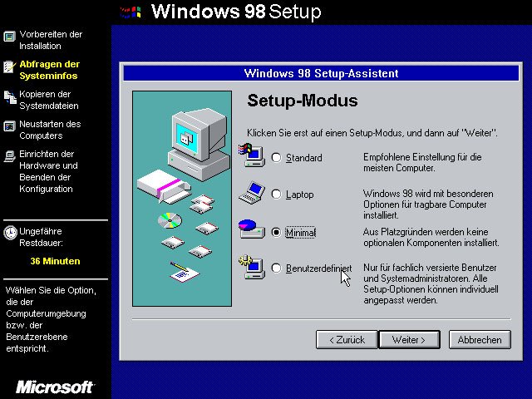Click the Abfragen der Systeminfos step icon

10,67
